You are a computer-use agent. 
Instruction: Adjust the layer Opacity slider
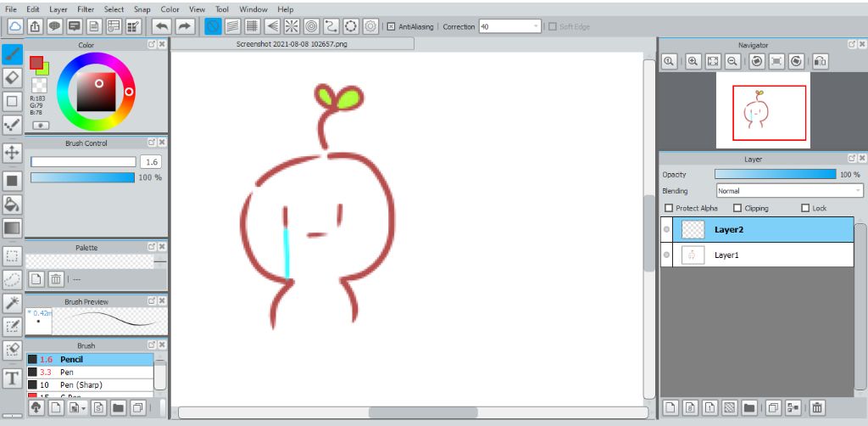pyautogui.click(x=775, y=174)
